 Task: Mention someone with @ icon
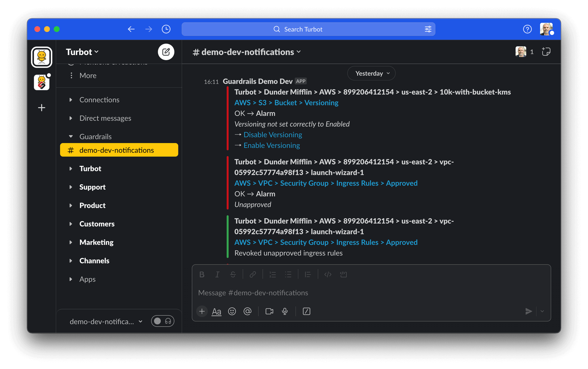(248, 311)
